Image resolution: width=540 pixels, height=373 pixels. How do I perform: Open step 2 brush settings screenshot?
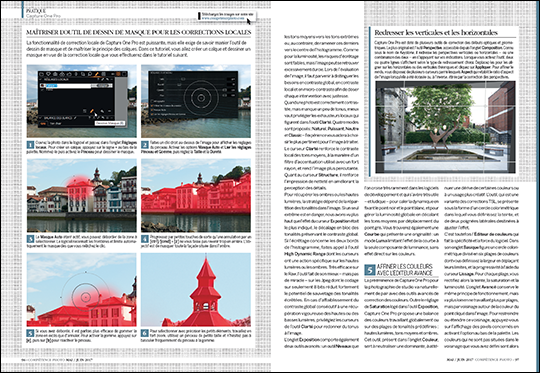[196, 101]
